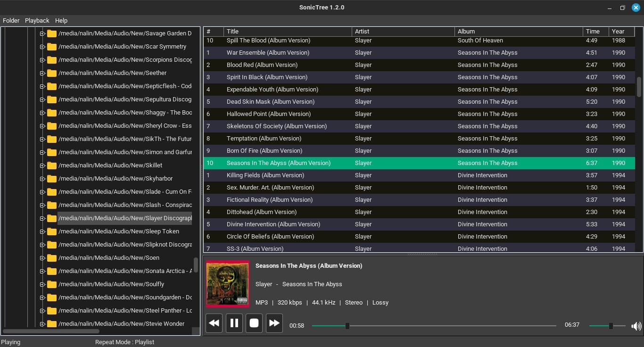Click the Skillet folder icon

[52, 165]
